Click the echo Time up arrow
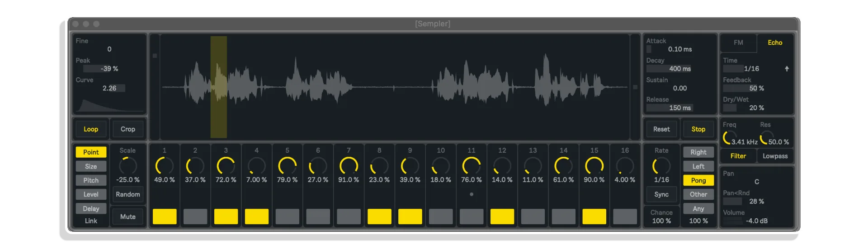868x249 pixels. coord(787,69)
